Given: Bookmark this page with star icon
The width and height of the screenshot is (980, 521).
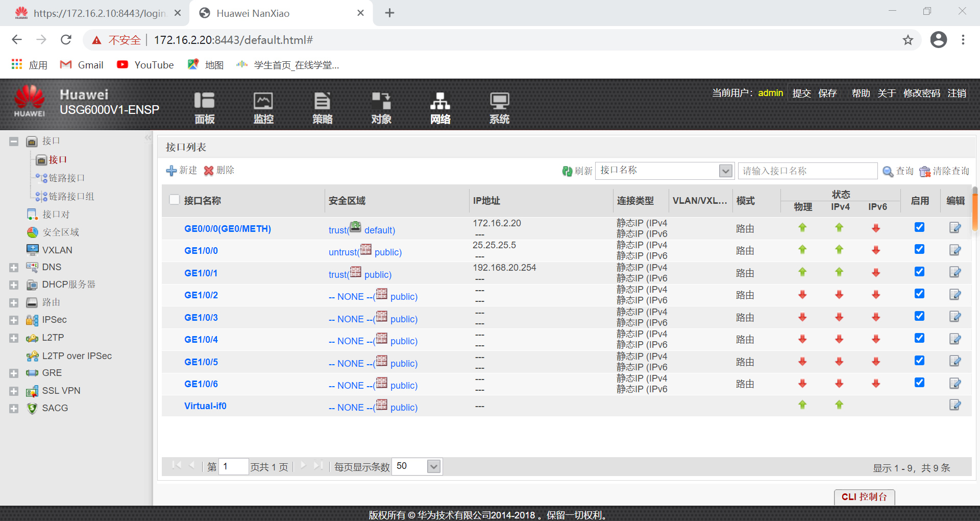Looking at the screenshot, I should click(x=908, y=40).
